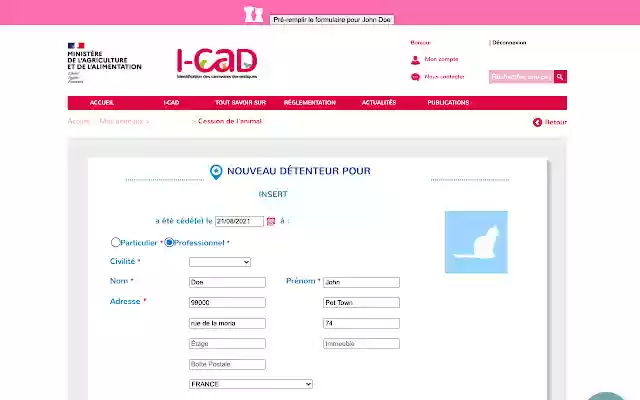Open the RÉGLEMENTATION menu

coord(310,103)
